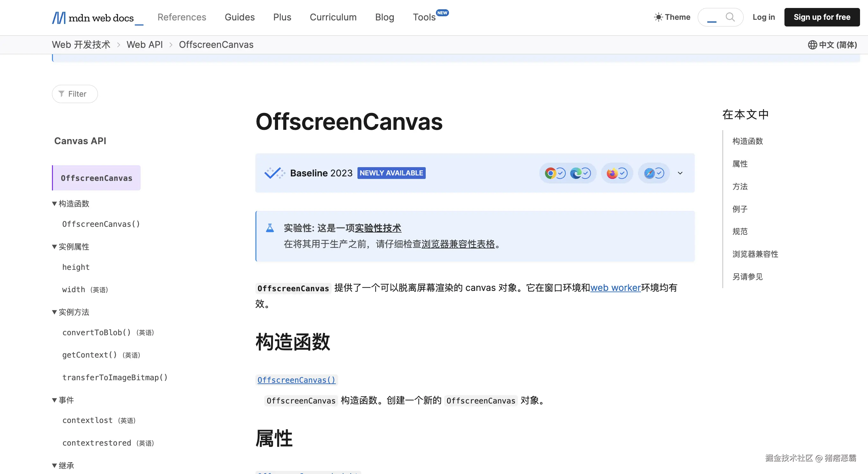Click the Firefox browser support icon
This screenshot has height=474, width=868.
[x=612, y=173]
